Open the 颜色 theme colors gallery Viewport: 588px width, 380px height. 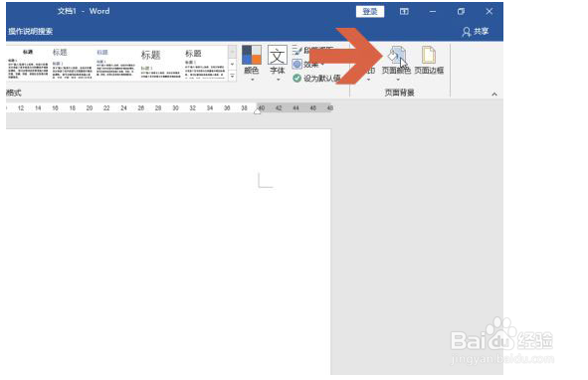(252, 62)
